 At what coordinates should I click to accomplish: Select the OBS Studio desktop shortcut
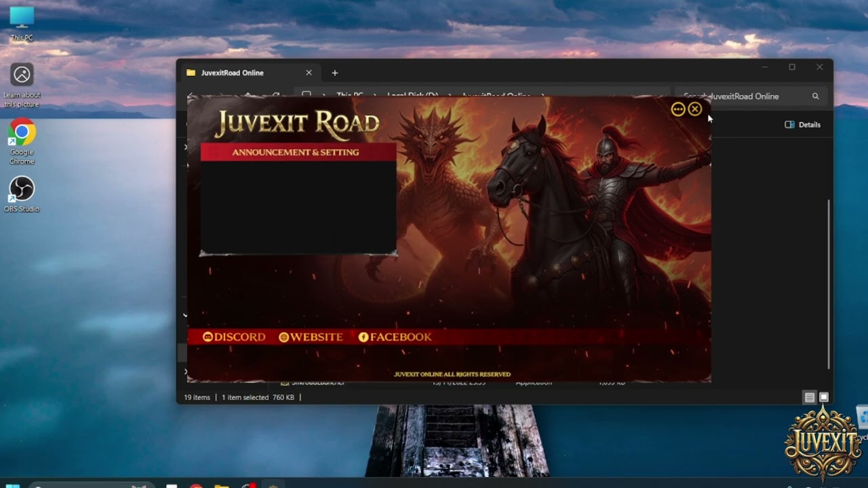[22, 195]
